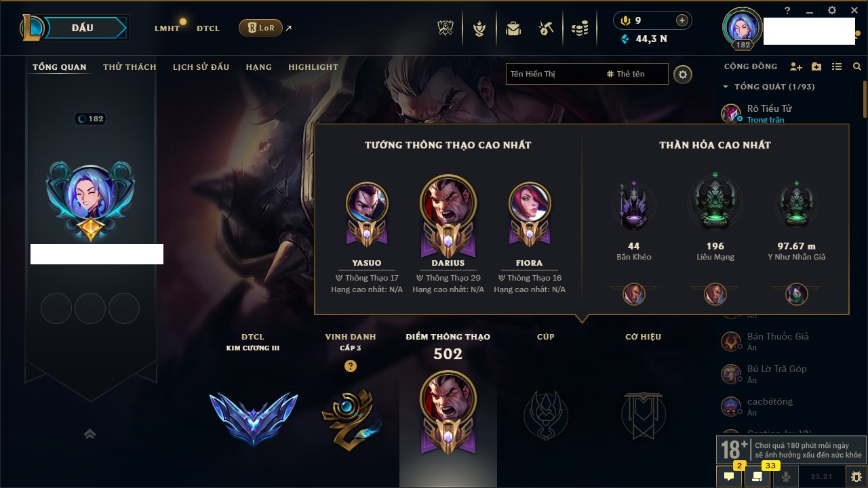Click the bug report icon
Image resolution: width=868 pixels, height=488 pixels.
[856, 476]
